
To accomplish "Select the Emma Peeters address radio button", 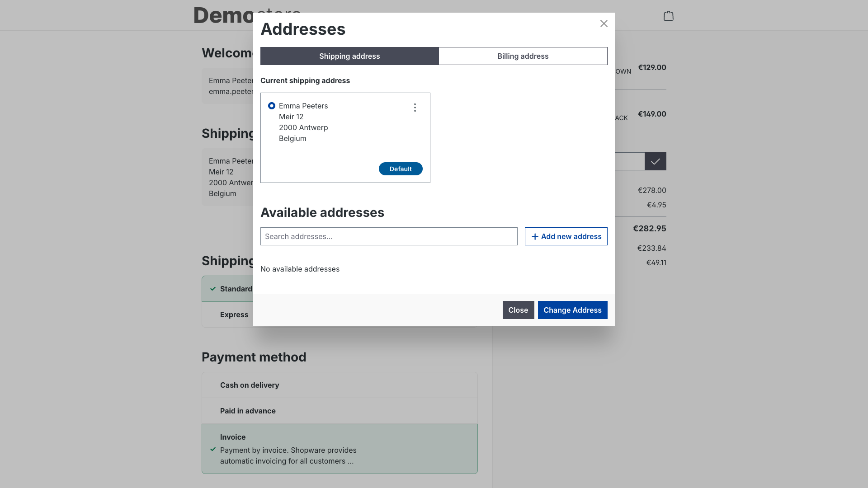I will click(x=272, y=106).
